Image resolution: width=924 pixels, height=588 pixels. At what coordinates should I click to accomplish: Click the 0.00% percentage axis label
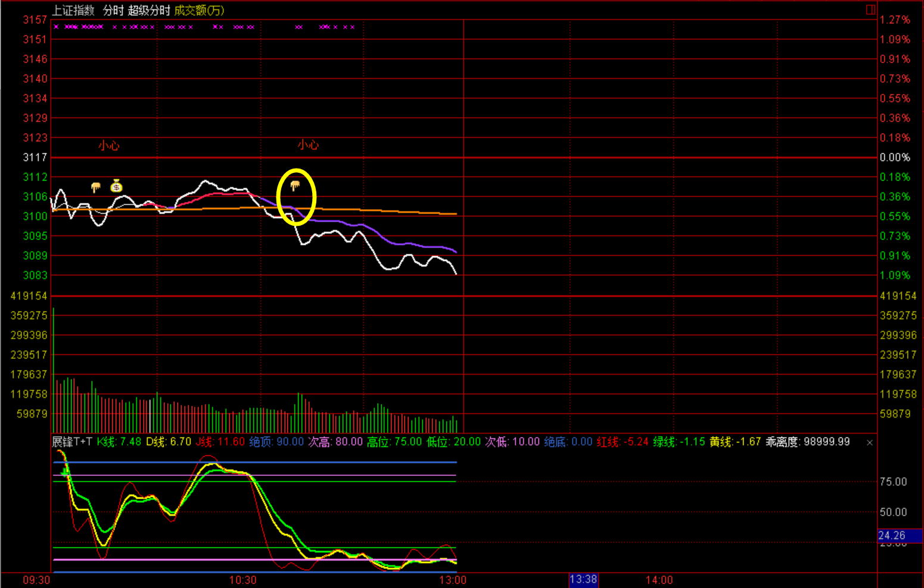click(895, 157)
